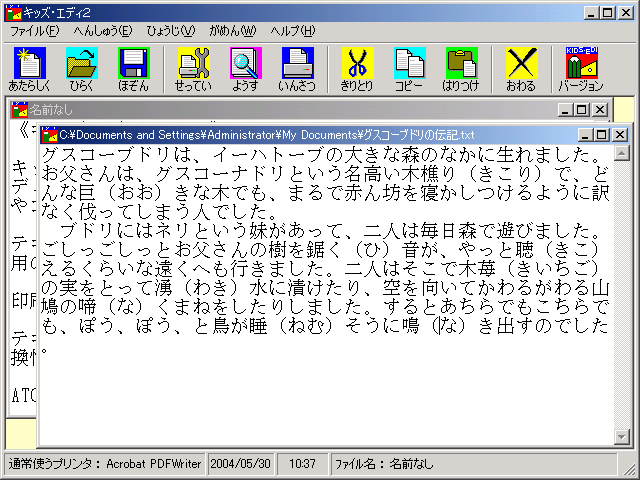Minimize the 名前なし document window
Viewport: 640px width, 480px height.
[565, 109]
